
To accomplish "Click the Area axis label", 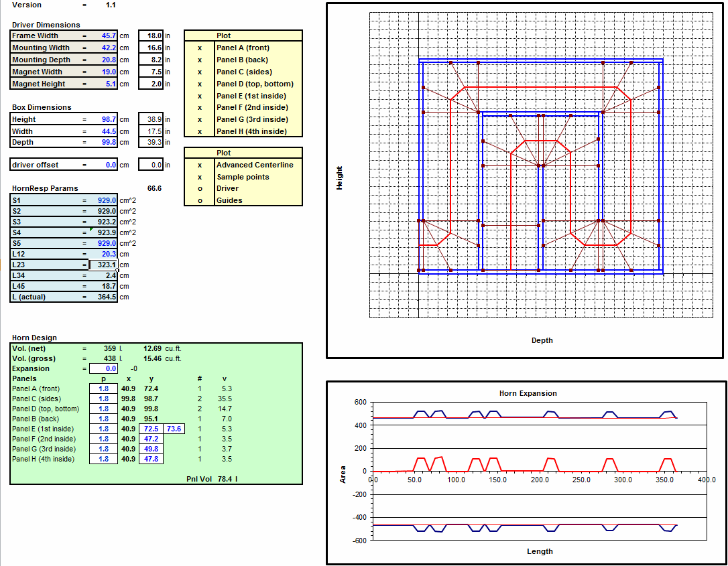I will [x=343, y=474].
